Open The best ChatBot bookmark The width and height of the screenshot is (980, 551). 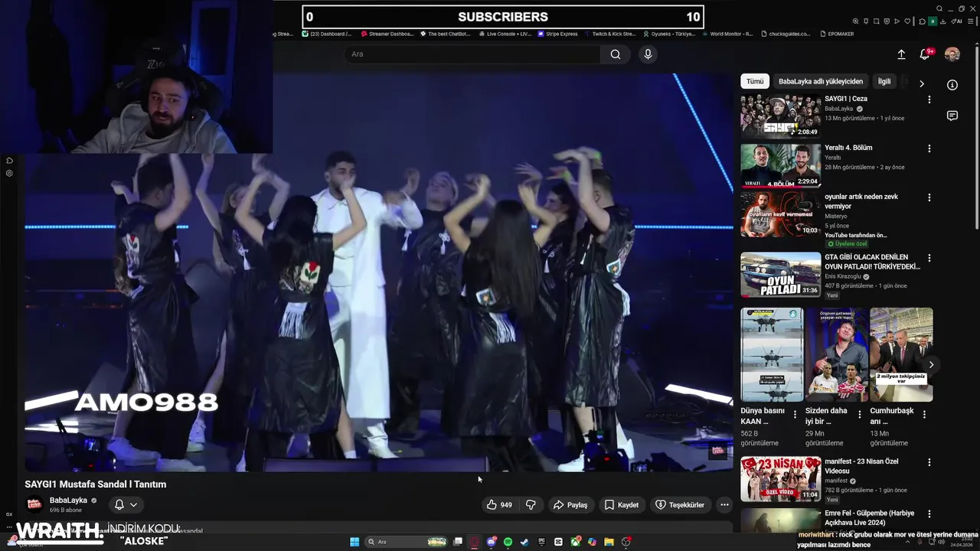[x=446, y=34]
